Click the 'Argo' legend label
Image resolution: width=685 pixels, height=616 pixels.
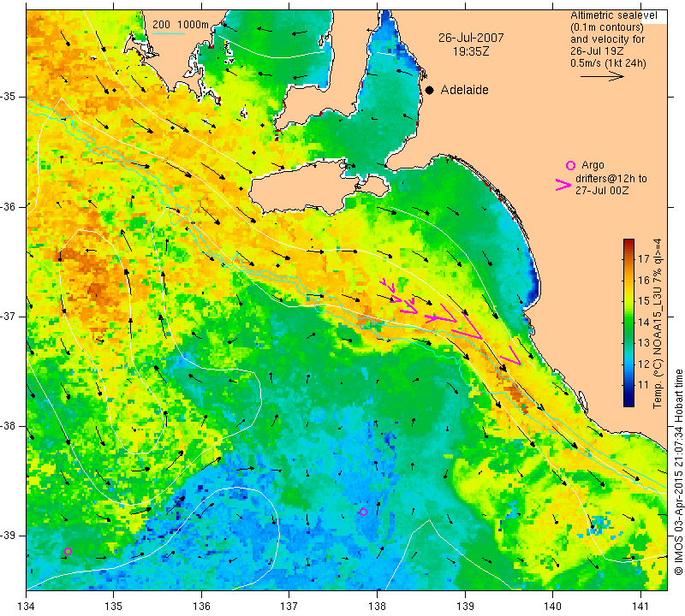point(593,165)
